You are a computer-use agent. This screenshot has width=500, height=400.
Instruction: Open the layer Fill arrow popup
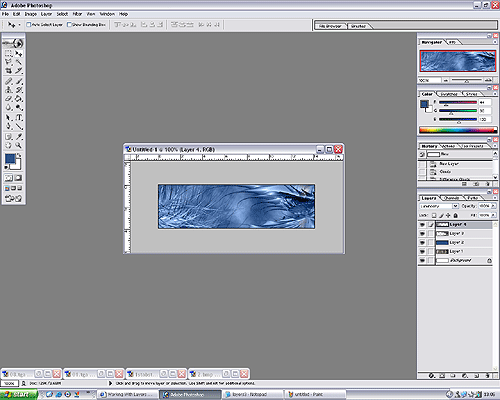pos(493,215)
